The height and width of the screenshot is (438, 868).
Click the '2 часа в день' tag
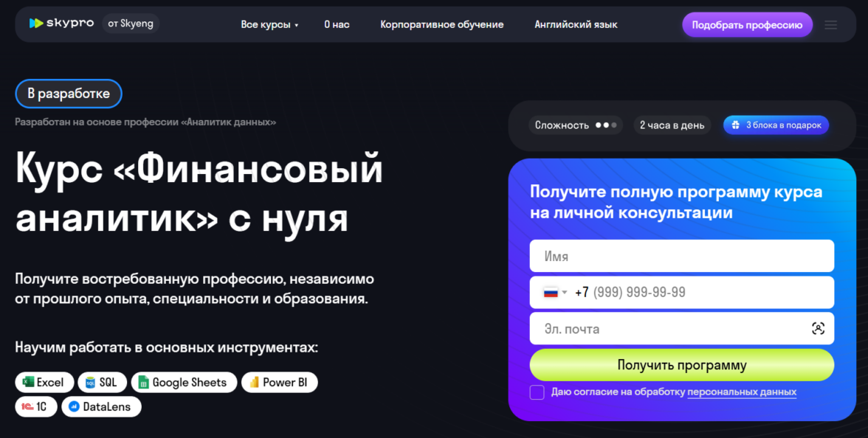[x=672, y=125]
